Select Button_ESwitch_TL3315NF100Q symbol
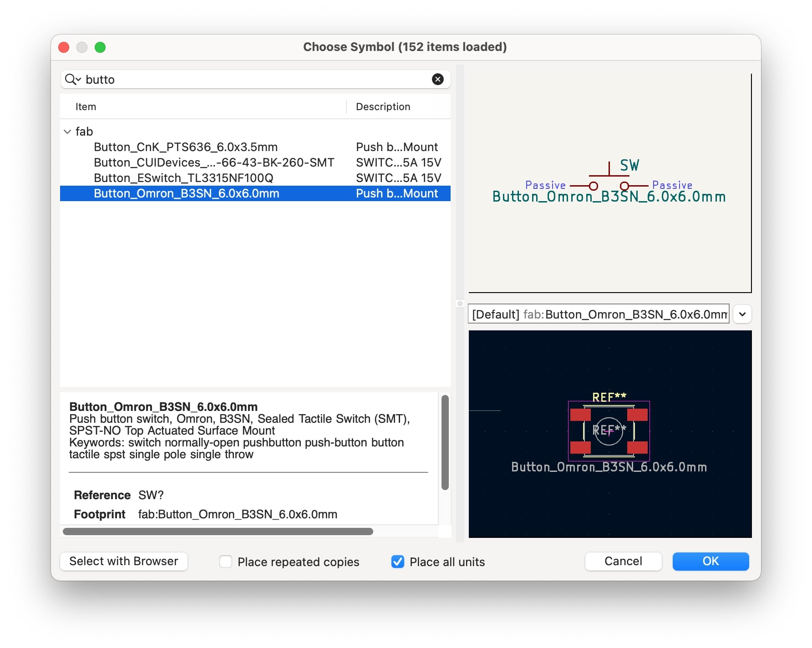This screenshot has height=648, width=812. pos(255,178)
